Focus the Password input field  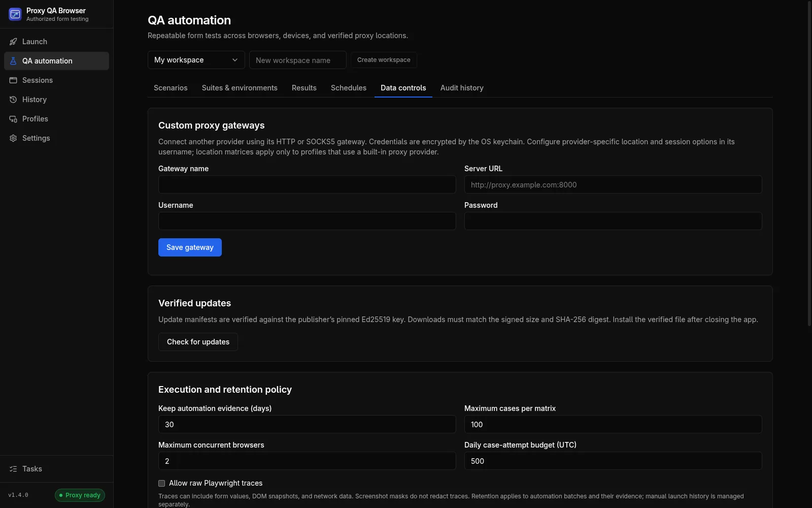click(613, 221)
